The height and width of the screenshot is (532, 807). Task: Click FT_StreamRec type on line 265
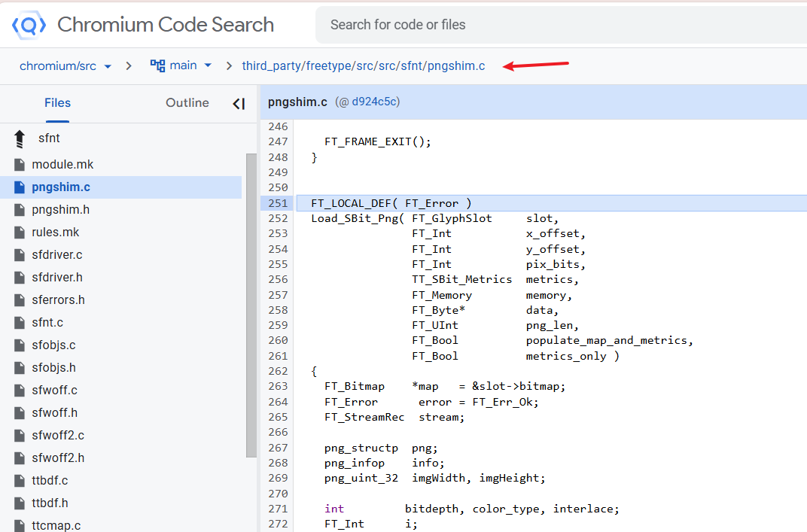point(364,418)
